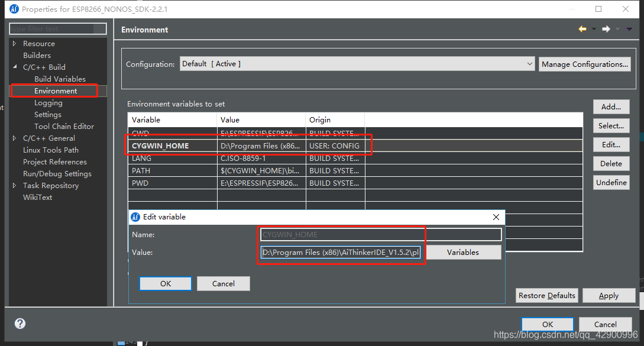Click the Origin column header
The height and width of the screenshot is (346, 644).
tap(335, 119)
